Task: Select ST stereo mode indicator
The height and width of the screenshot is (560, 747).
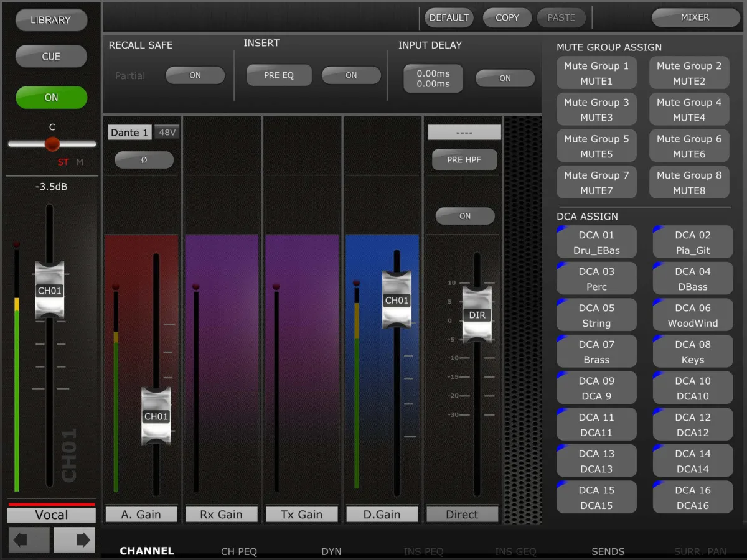Action: (x=63, y=162)
